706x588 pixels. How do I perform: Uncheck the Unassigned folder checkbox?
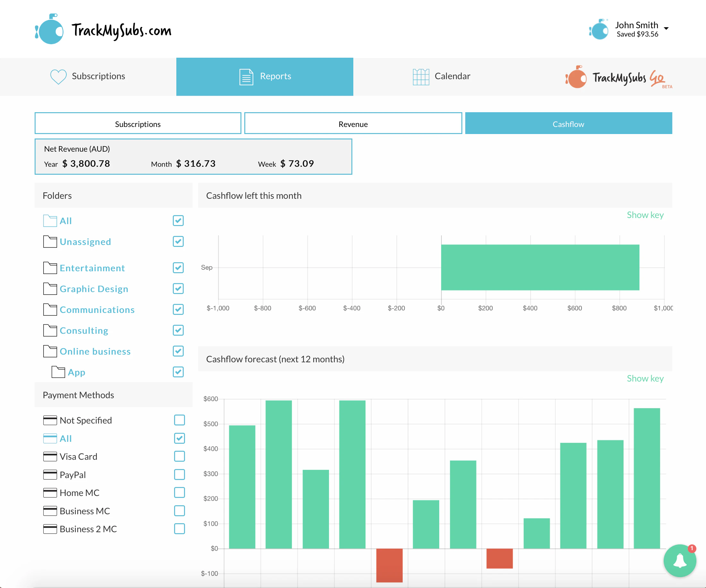pyautogui.click(x=178, y=241)
